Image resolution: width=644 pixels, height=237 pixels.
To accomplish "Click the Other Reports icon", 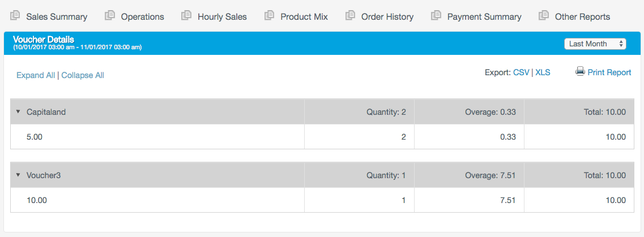I will click(543, 16).
